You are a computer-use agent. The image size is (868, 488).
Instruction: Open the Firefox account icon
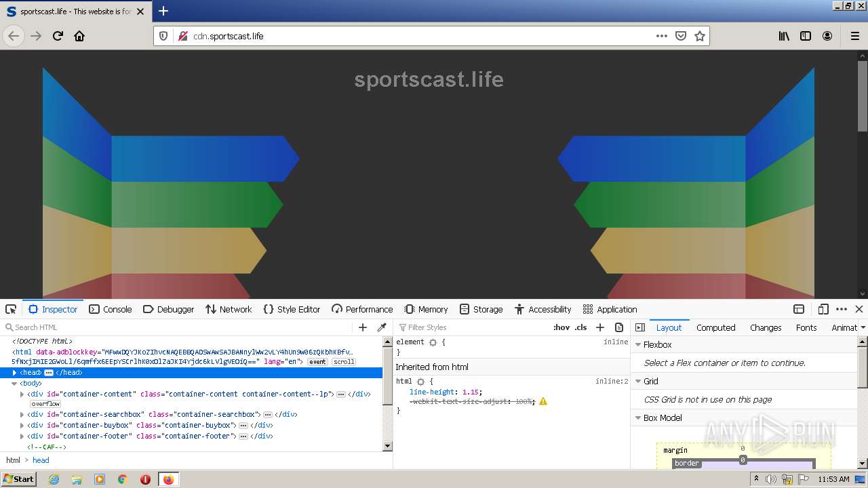827,36
